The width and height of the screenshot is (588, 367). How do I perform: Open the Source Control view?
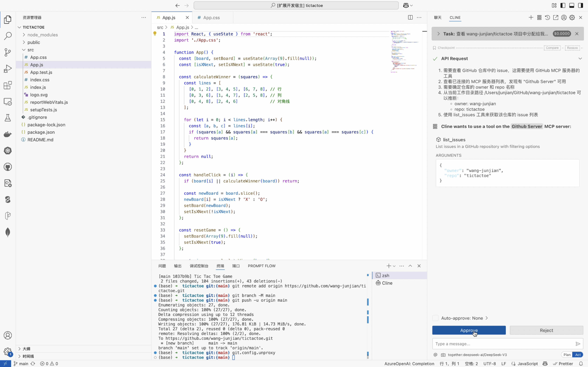[x=8, y=52]
